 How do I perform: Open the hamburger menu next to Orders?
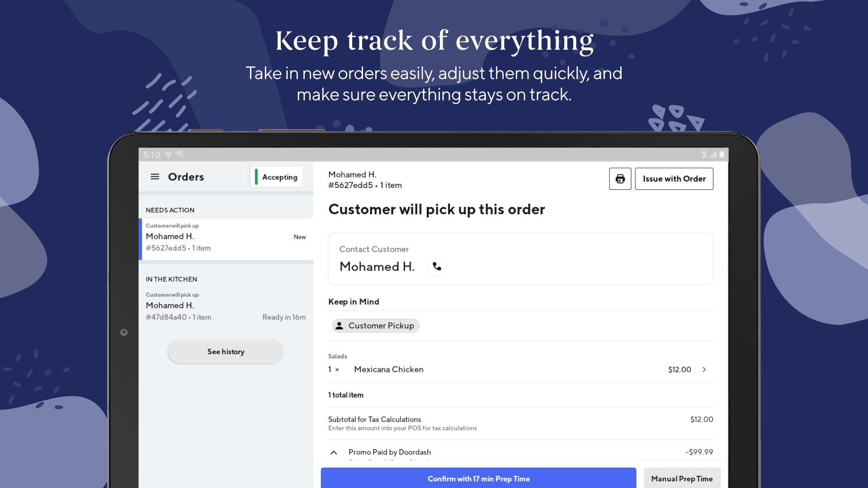[x=155, y=177]
